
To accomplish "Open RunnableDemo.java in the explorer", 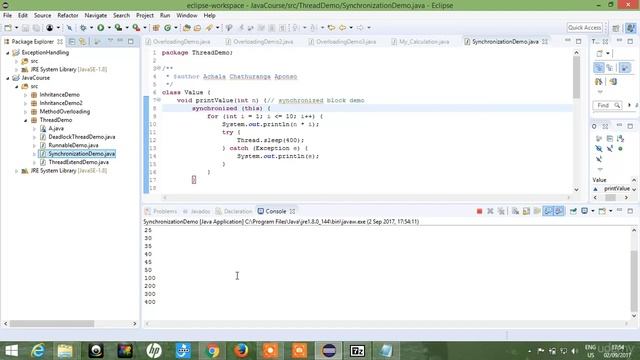I will click(73, 145).
